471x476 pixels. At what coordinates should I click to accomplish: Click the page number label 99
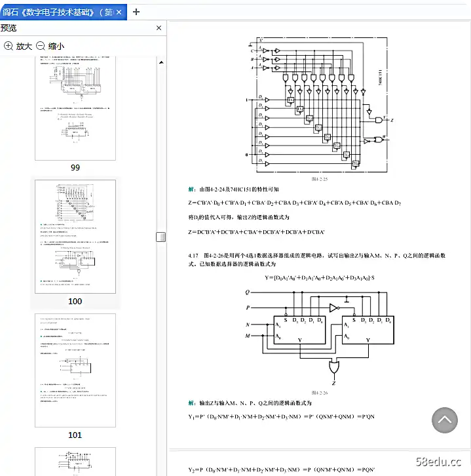(75, 168)
